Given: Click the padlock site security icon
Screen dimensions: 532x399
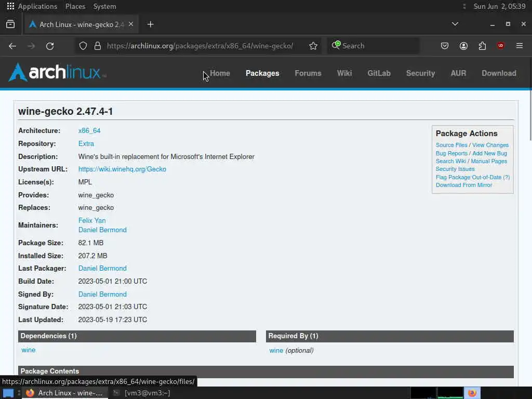Looking at the screenshot, I should [98, 46].
